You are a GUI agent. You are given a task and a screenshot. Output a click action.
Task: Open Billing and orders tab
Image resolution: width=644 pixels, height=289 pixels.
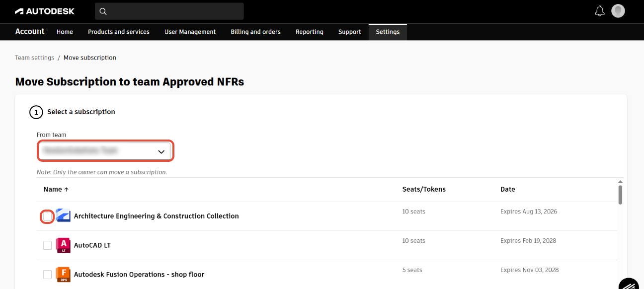255,32
